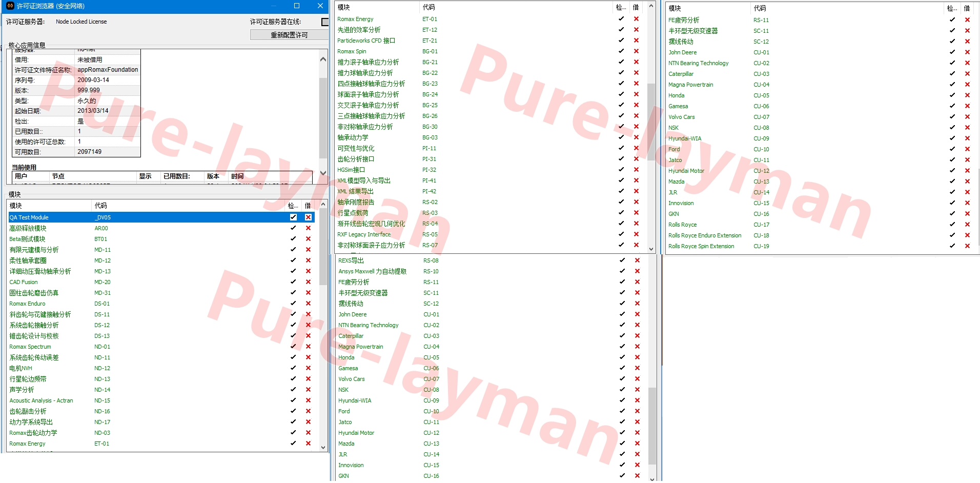Click the red X for Rolls Royce Enduro Extension
The width and height of the screenshot is (980, 483).
967,235
